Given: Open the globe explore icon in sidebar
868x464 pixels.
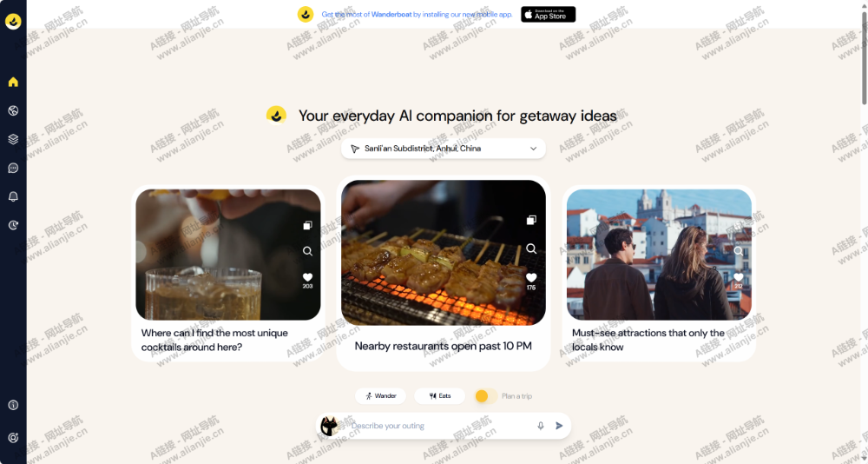Looking at the screenshot, I should click(13, 111).
